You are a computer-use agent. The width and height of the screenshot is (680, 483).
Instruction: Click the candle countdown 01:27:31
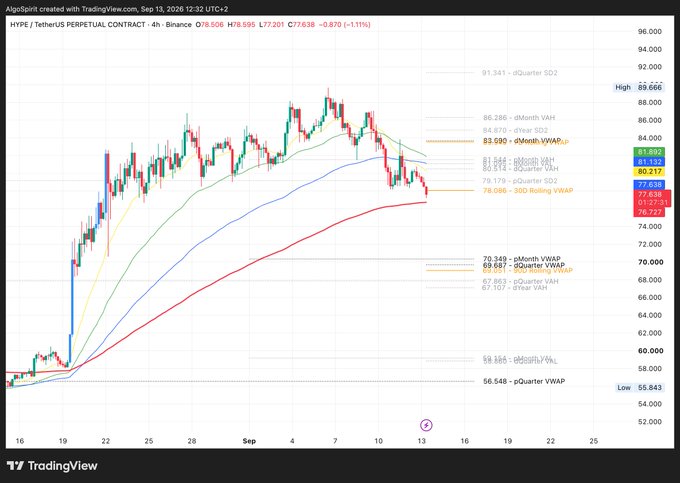(x=653, y=202)
